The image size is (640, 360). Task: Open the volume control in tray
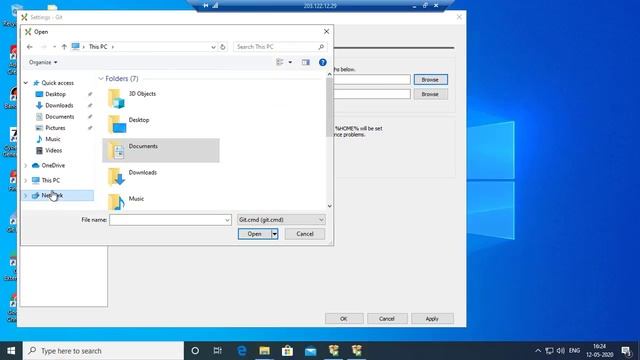561,351
